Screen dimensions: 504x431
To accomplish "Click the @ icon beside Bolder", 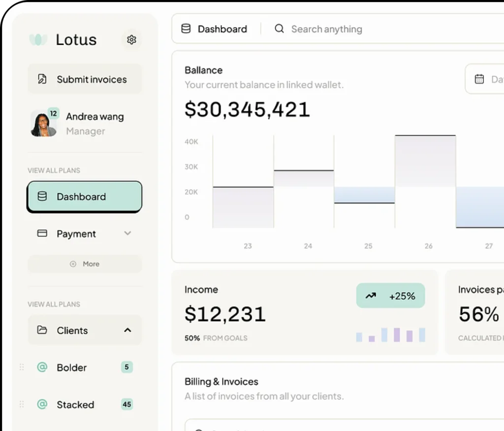I will [42, 367].
